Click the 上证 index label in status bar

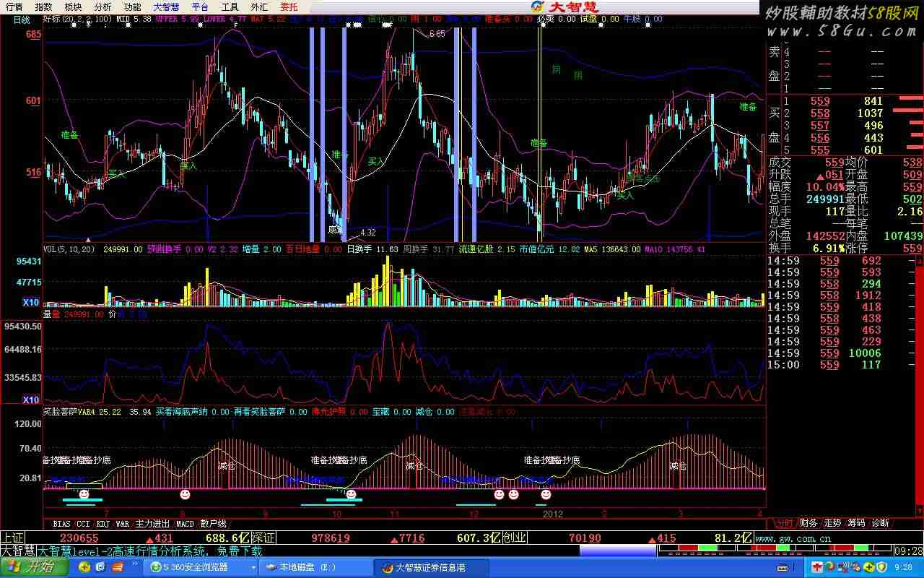[13, 538]
